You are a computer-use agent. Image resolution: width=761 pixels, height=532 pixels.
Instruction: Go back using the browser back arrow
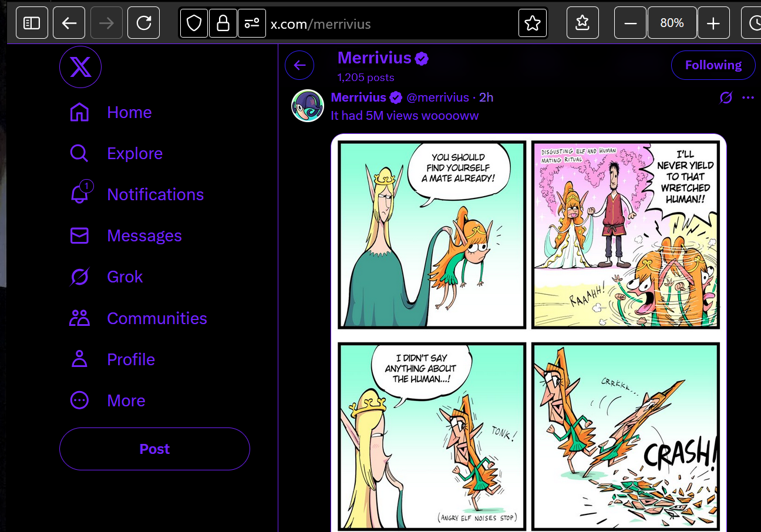coord(69,23)
